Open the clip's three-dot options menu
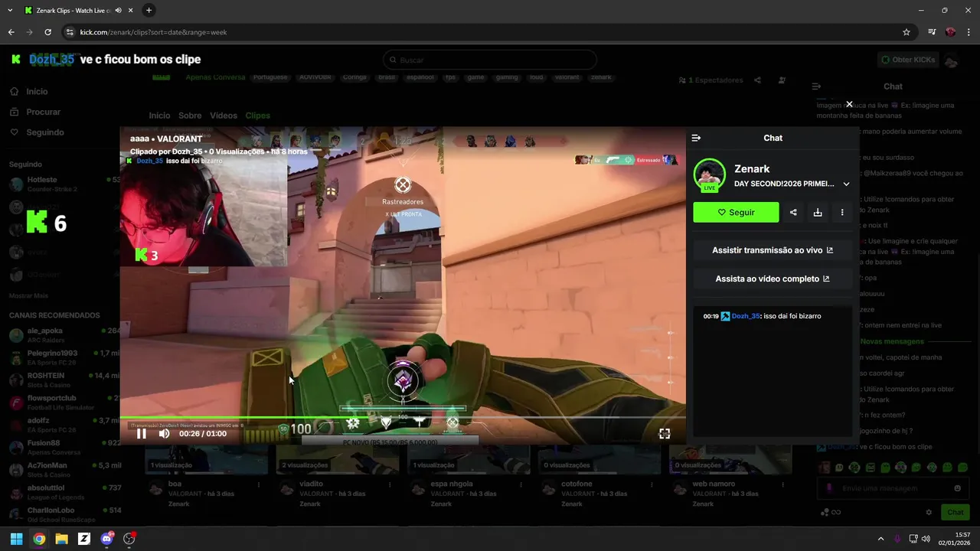This screenshot has width=980, height=551. click(842, 213)
